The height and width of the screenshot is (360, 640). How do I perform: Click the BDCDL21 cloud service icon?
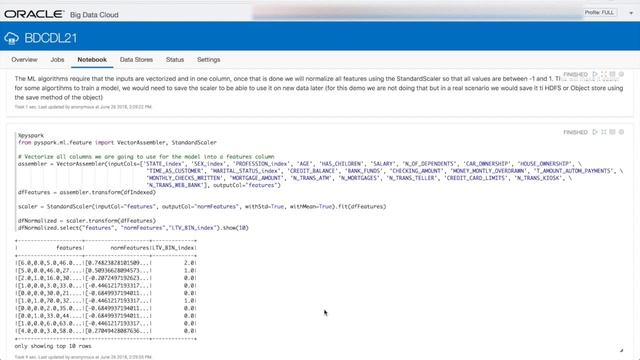point(11,38)
